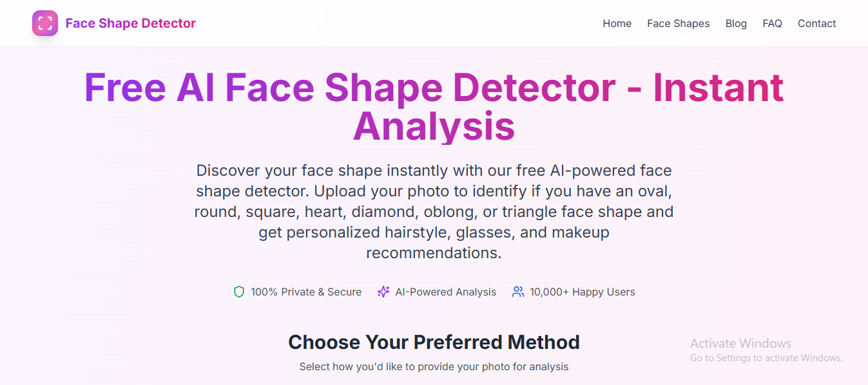Go to the Blog page
Viewport: 868px width, 385px height.
point(736,23)
